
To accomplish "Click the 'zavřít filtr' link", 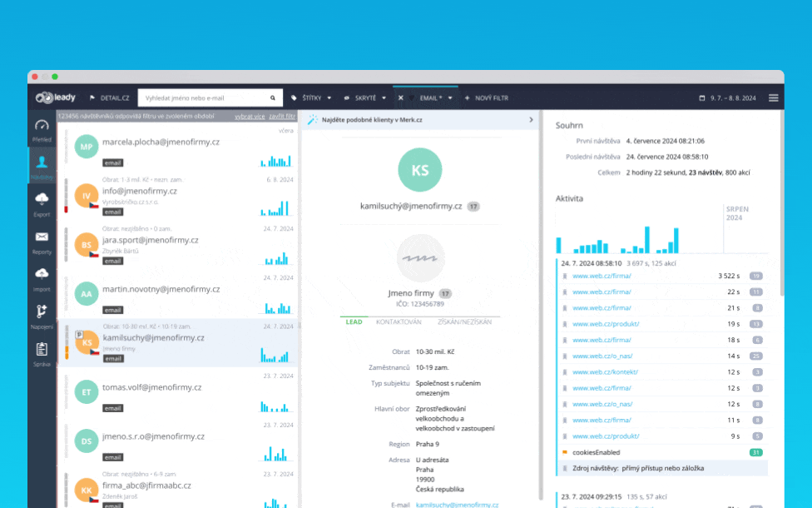I will [282, 116].
